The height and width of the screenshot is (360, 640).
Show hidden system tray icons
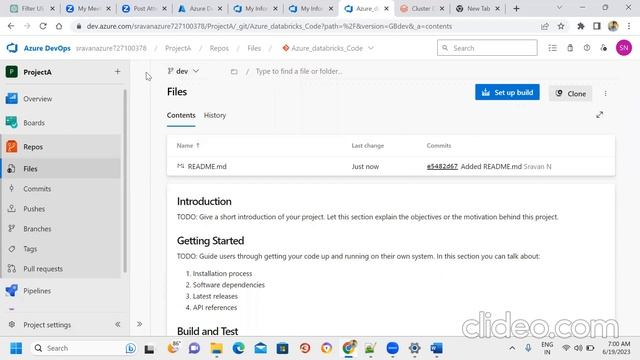512,348
